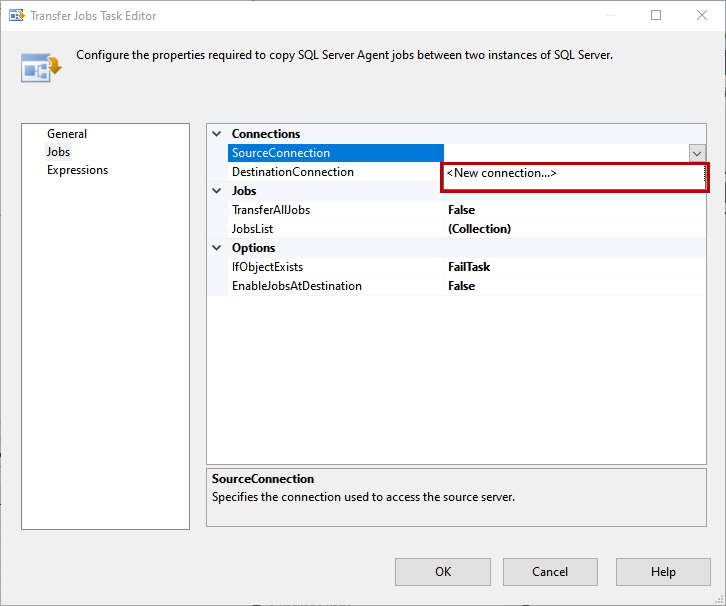Select the Jobs page in left pane

(x=59, y=152)
